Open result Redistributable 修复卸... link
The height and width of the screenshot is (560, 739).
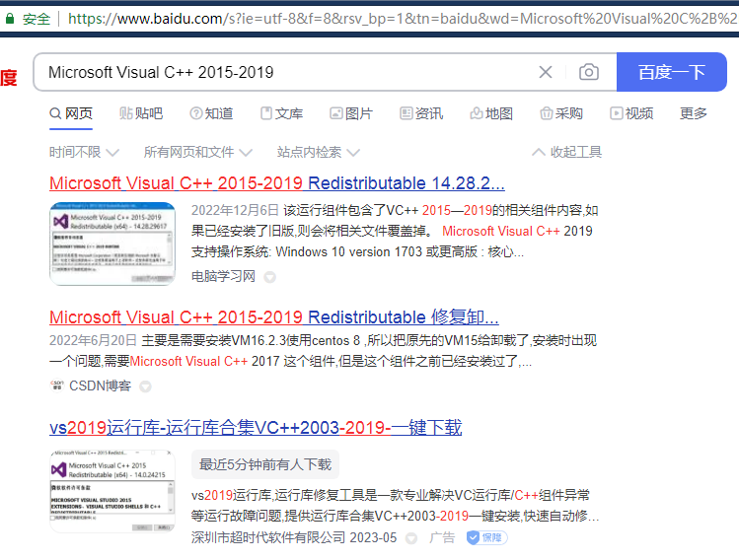(274, 317)
